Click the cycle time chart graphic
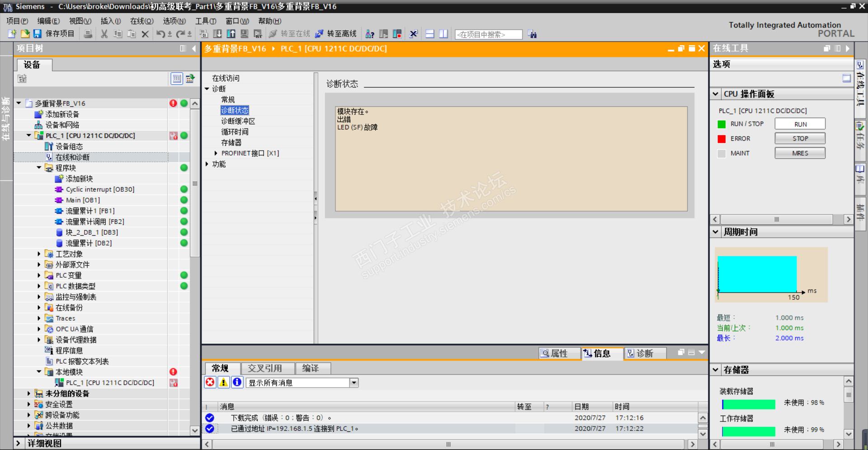 (771, 275)
